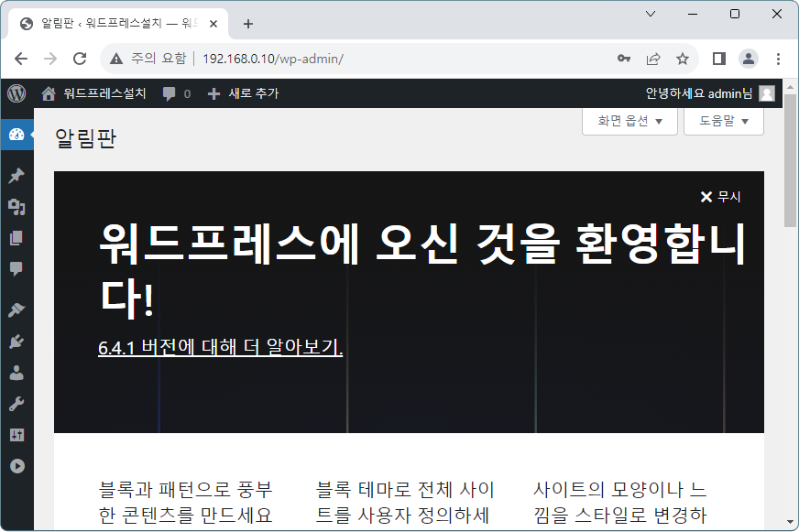Click the 블록 테마로 전체 사이트 heading
The image size is (799, 532).
405,503
